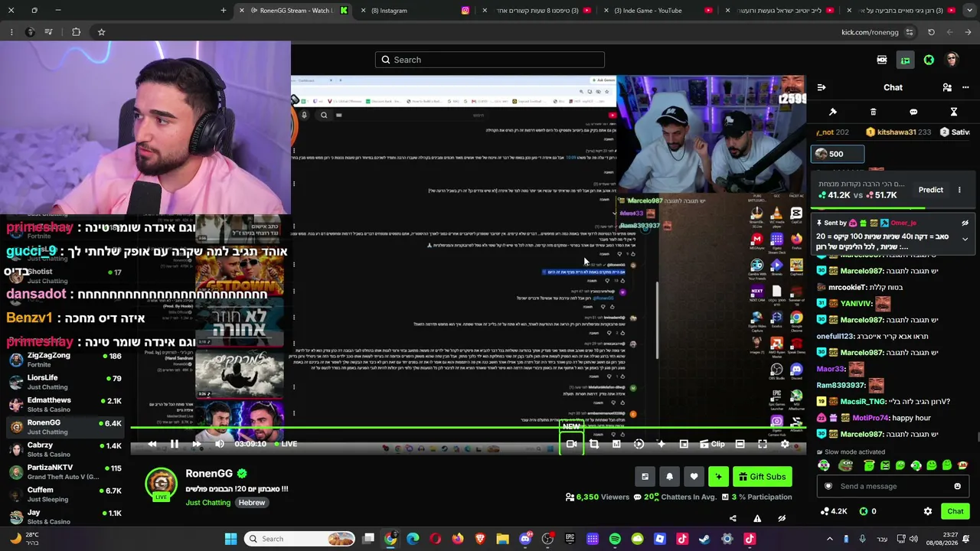This screenshot has height=551, width=980.
Task: Report the stream with warning icon
Action: pos(757,518)
